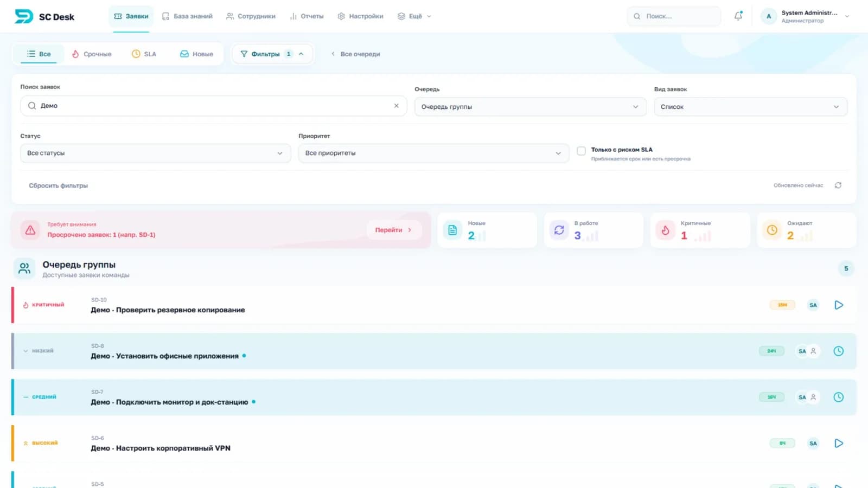The height and width of the screenshot is (488, 868).
Task: Go back to Все очереди
Action: click(x=355, y=54)
